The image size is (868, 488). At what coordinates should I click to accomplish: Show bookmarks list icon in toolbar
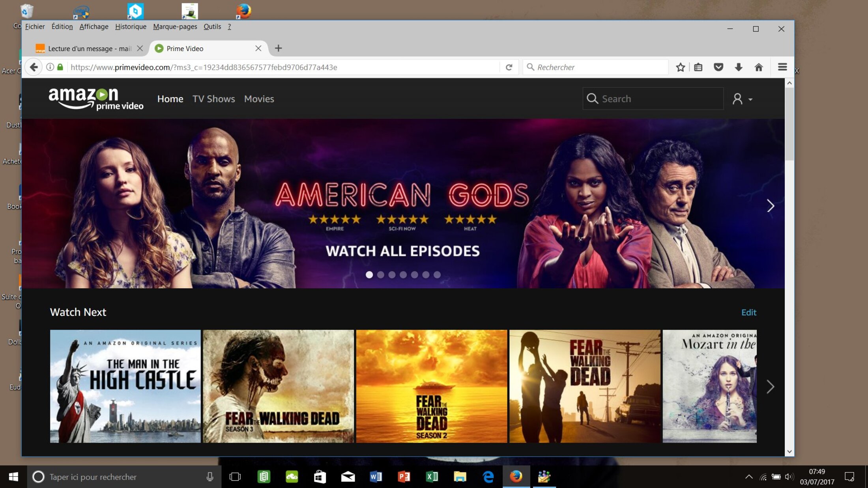click(698, 67)
